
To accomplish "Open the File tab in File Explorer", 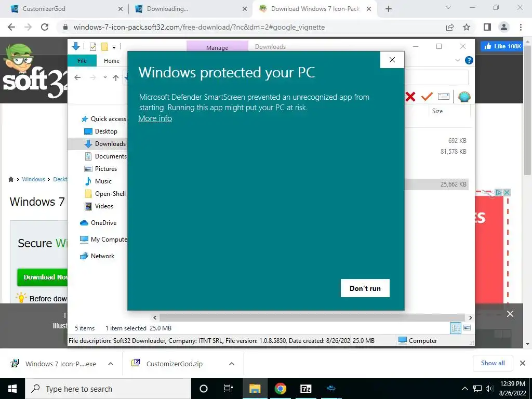I will [x=82, y=61].
